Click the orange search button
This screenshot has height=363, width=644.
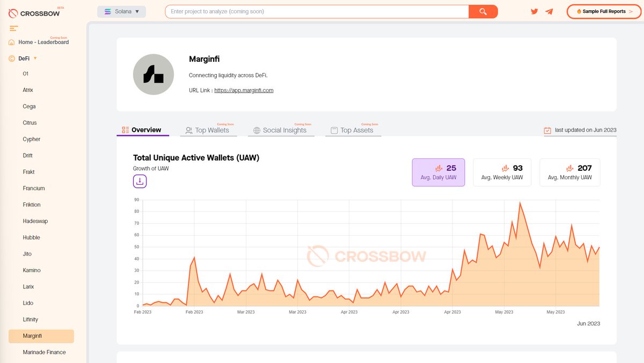click(x=483, y=11)
